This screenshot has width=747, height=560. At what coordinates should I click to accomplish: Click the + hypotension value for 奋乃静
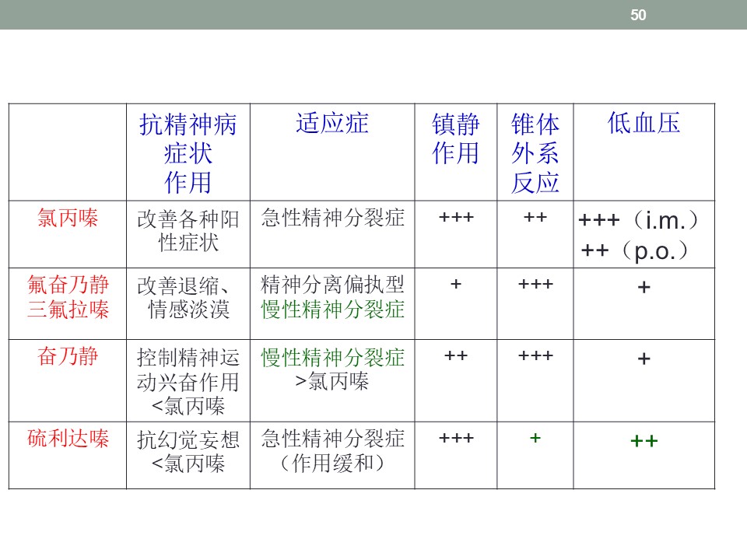pyautogui.click(x=644, y=359)
